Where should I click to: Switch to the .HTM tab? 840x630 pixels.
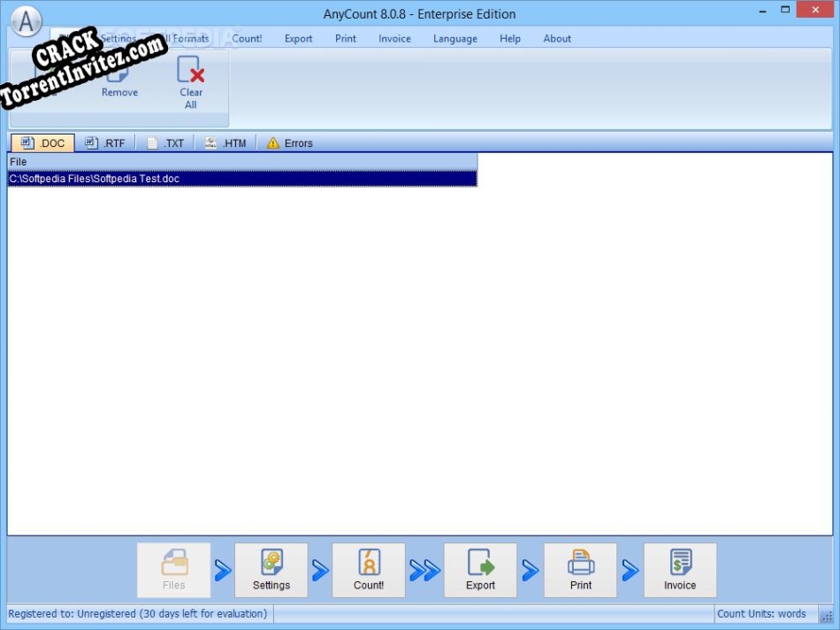pyautogui.click(x=226, y=142)
